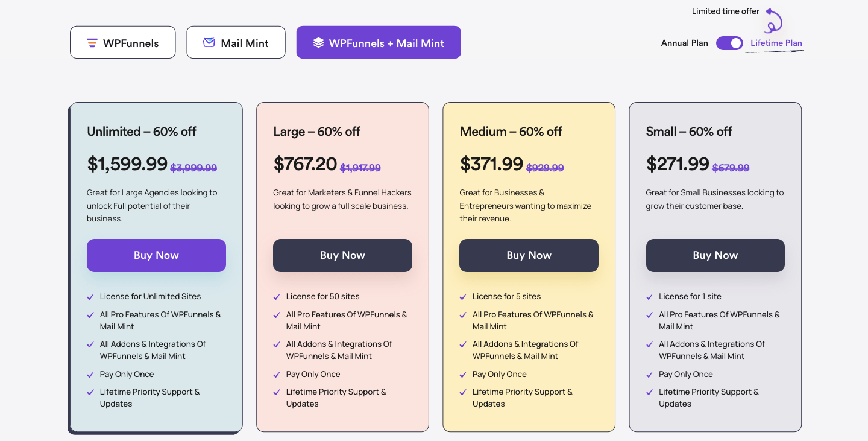Click the strikethrough price $3,999.99
This screenshot has width=868, height=441.
193,168
